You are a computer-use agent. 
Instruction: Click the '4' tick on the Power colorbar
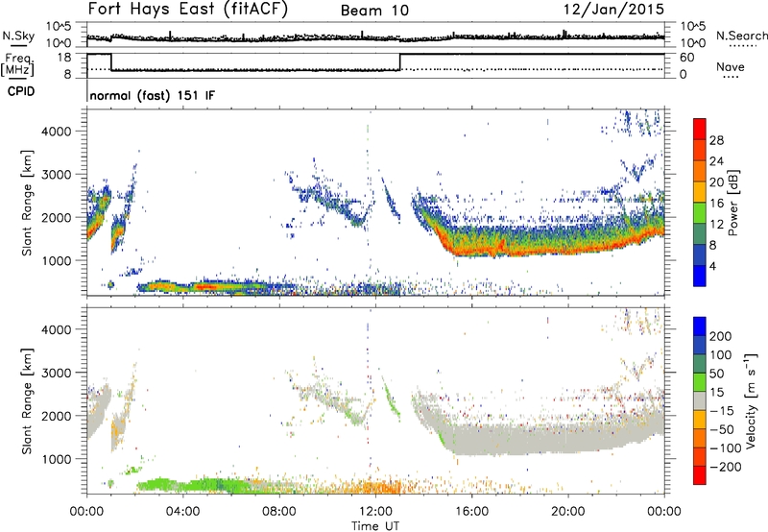[x=712, y=266]
